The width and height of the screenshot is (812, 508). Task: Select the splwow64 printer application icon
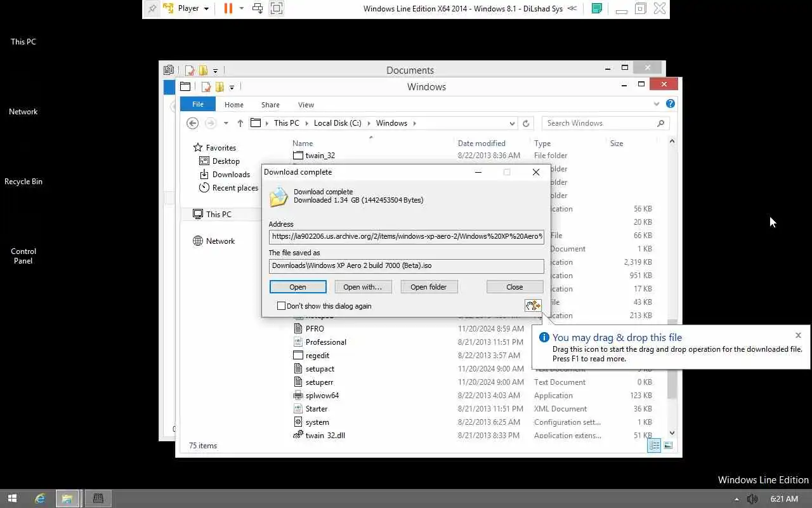(298, 396)
